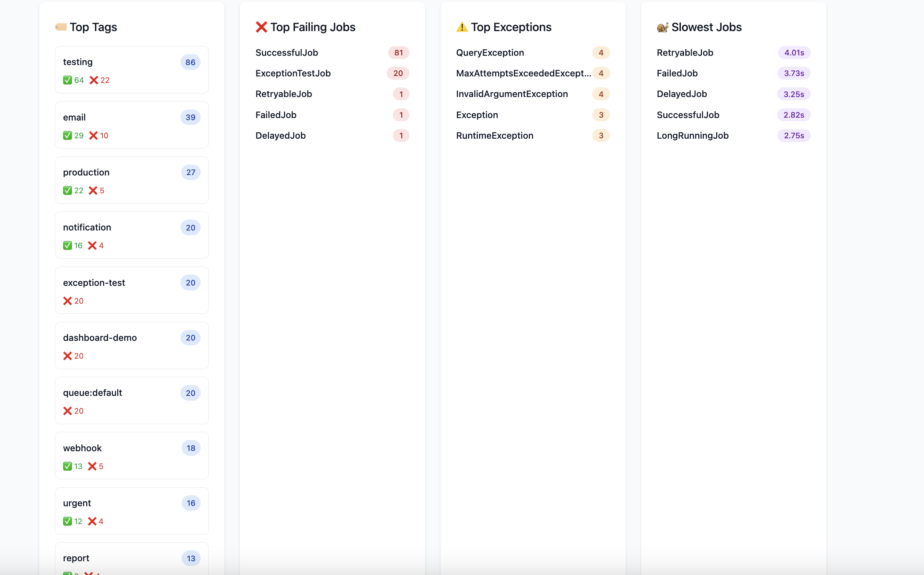
Task: Click the 4.01s badge beside RetryableJob
Action: coord(794,53)
